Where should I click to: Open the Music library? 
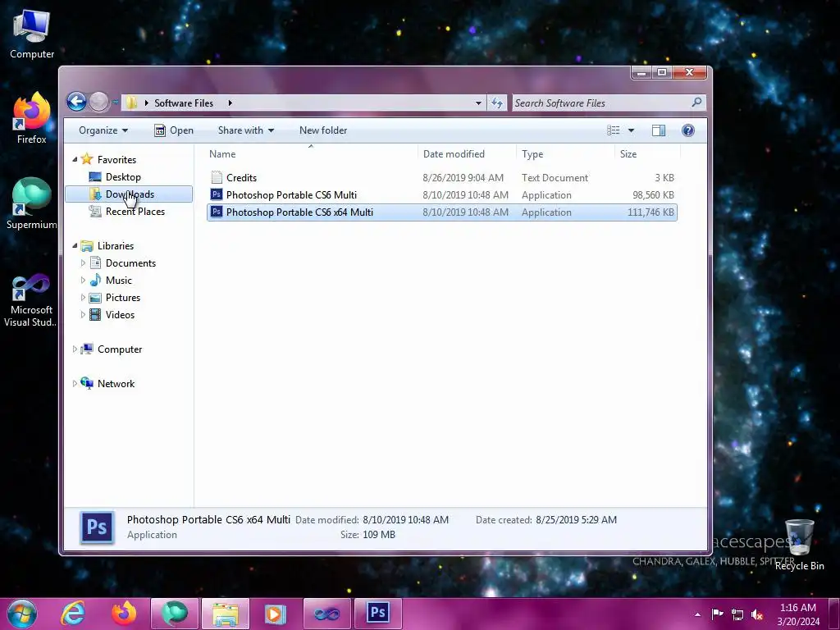click(118, 281)
